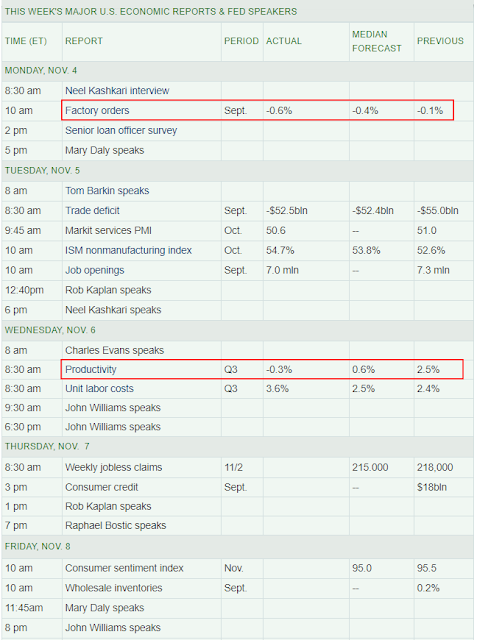The height and width of the screenshot is (640, 477).
Task: Select ISM index actual 54.7%
Action: [280, 251]
